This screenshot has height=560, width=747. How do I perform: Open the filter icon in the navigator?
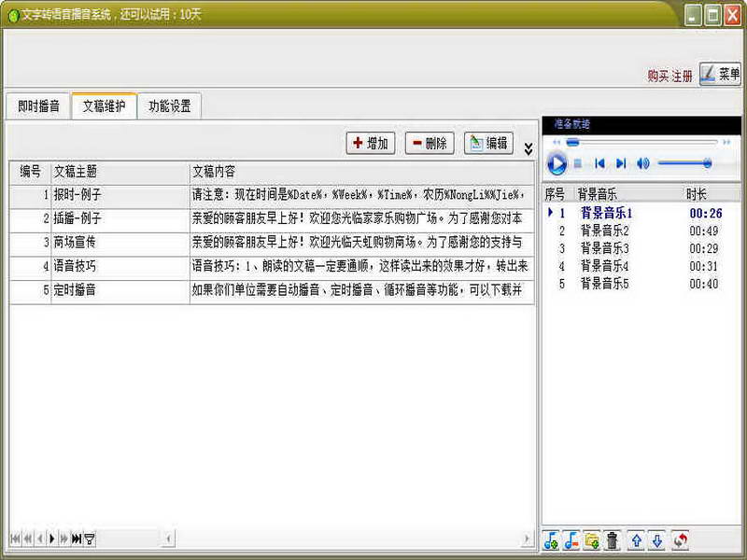pyautogui.click(x=89, y=539)
